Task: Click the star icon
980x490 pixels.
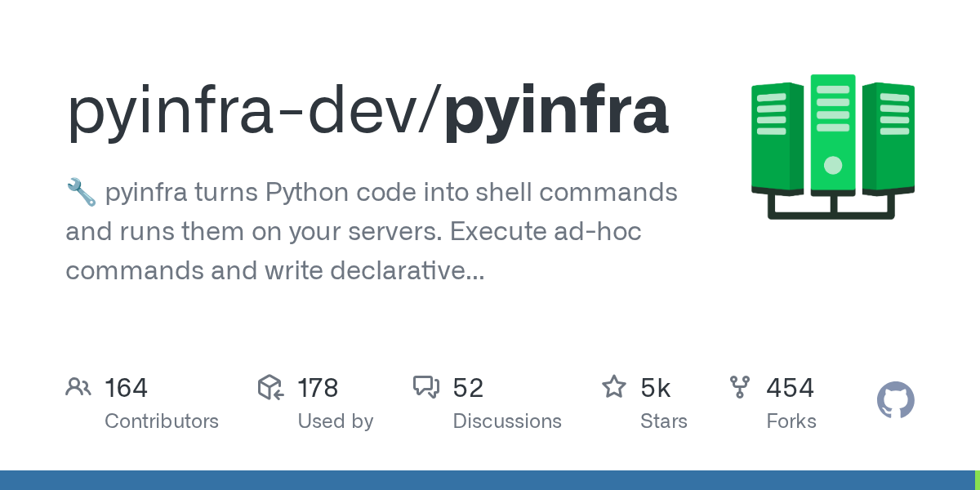Action: point(613,387)
